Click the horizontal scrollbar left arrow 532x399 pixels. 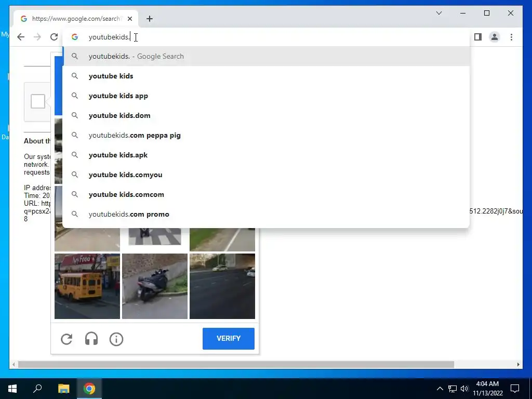pyautogui.click(x=13, y=364)
